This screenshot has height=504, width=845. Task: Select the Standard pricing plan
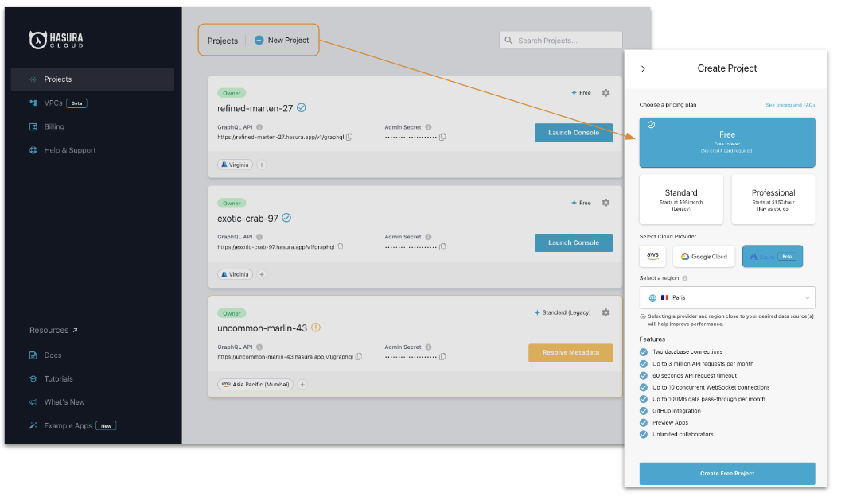681,200
